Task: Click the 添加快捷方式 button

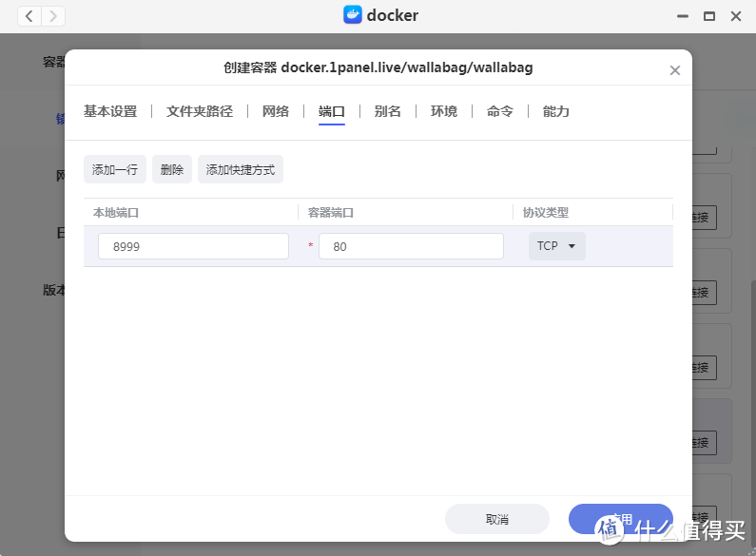Action: 241,169
